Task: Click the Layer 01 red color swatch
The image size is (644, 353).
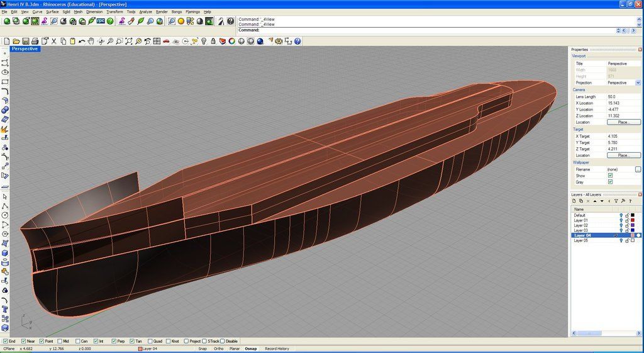Action: click(633, 220)
